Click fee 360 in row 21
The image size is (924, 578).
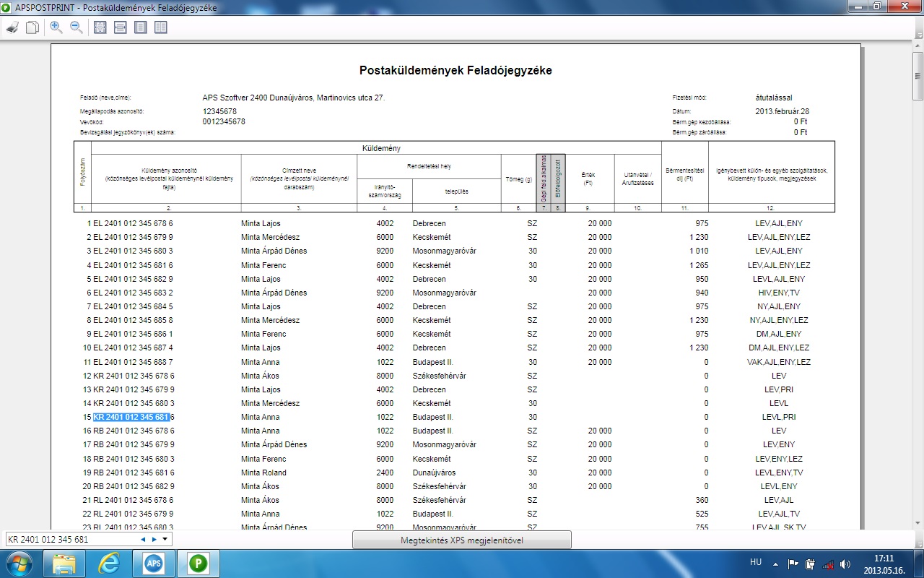tap(702, 500)
